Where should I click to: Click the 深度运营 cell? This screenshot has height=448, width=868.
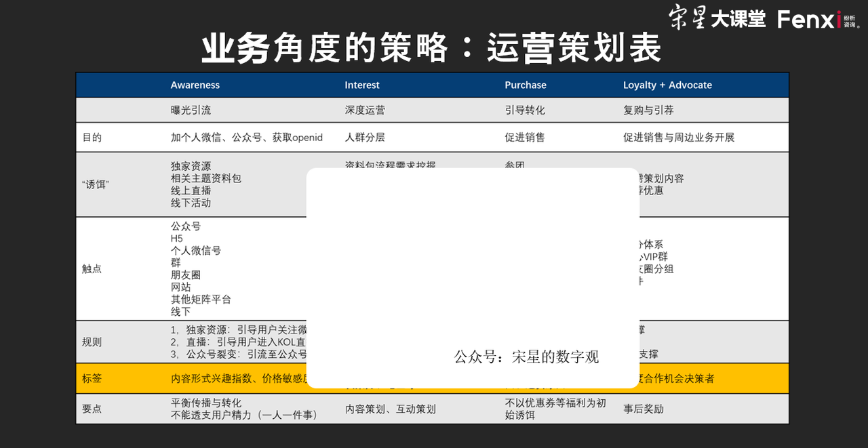tap(365, 110)
